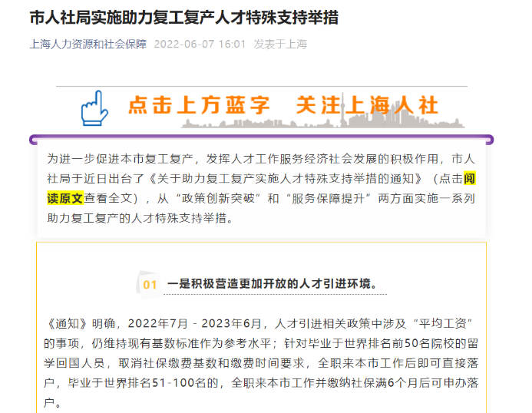Click the orange banner text 点击上方蓝字

point(199,105)
